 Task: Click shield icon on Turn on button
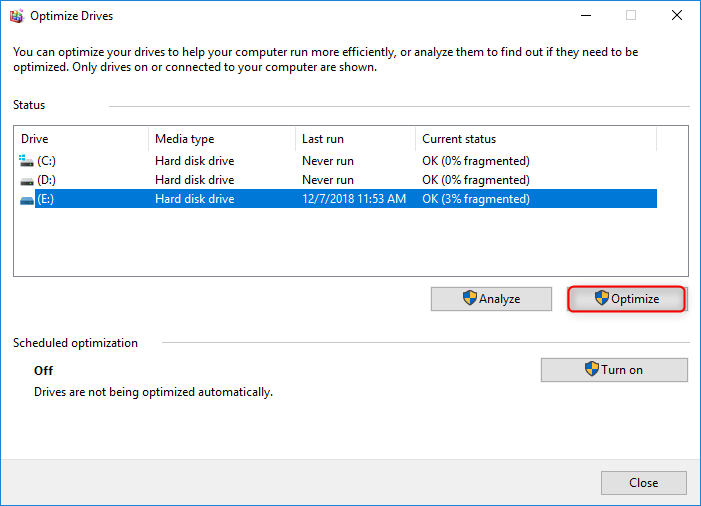click(592, 370)
